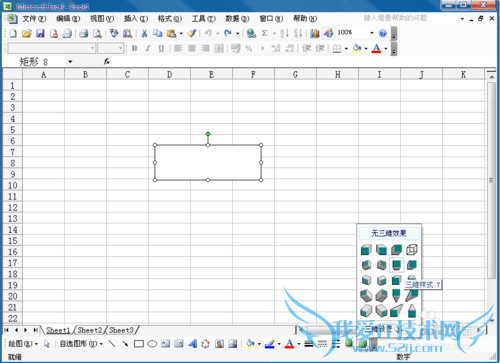The width and height of the screenshot is (500, 363).
Task: Sort ascending with the A-Z icon
Action: [284, 33]
